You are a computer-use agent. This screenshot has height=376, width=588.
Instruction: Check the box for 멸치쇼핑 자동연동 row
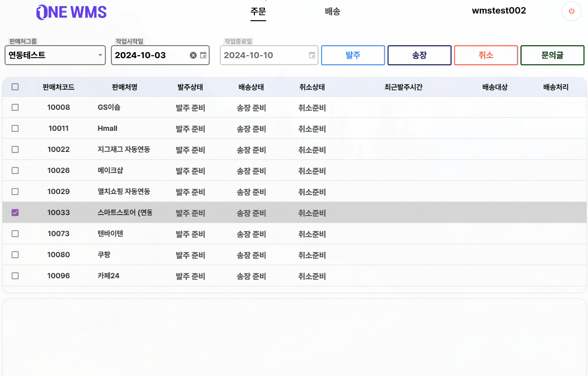point(15,191)
